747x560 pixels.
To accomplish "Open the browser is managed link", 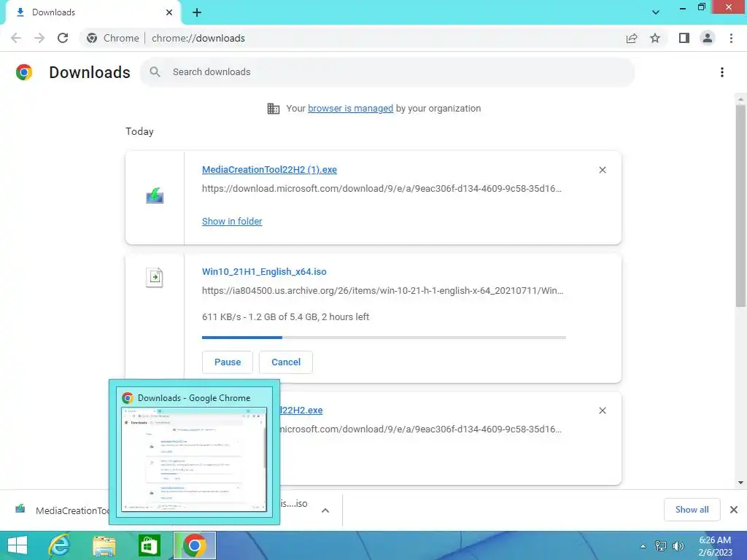I will (x=350, y=108).
